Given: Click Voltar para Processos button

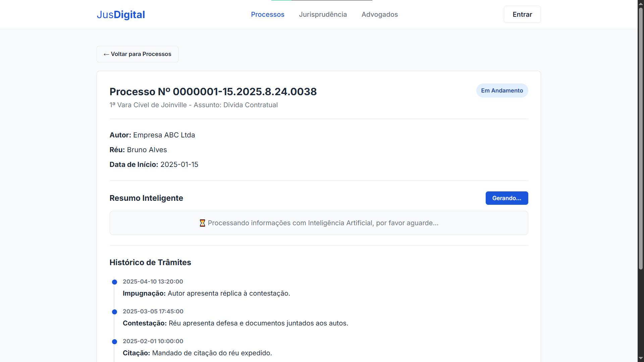Looking at the screenshot, I should 138,54.
